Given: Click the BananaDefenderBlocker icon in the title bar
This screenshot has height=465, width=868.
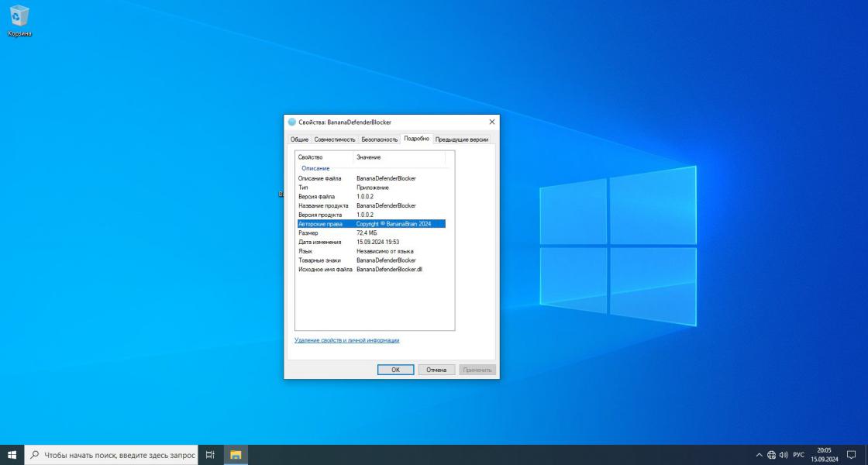Looking at the screenshot, I should click(x=291, y=122).
